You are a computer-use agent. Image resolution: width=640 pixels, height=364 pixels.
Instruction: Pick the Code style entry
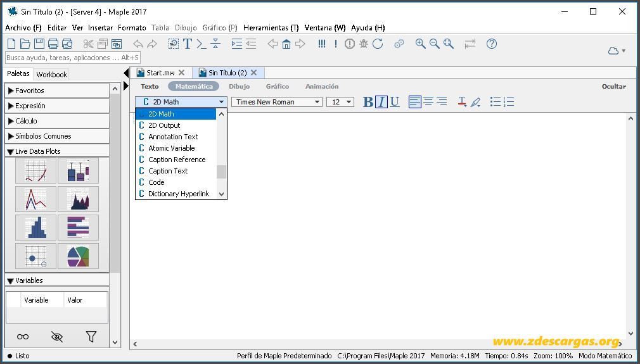tap(176, 182)
